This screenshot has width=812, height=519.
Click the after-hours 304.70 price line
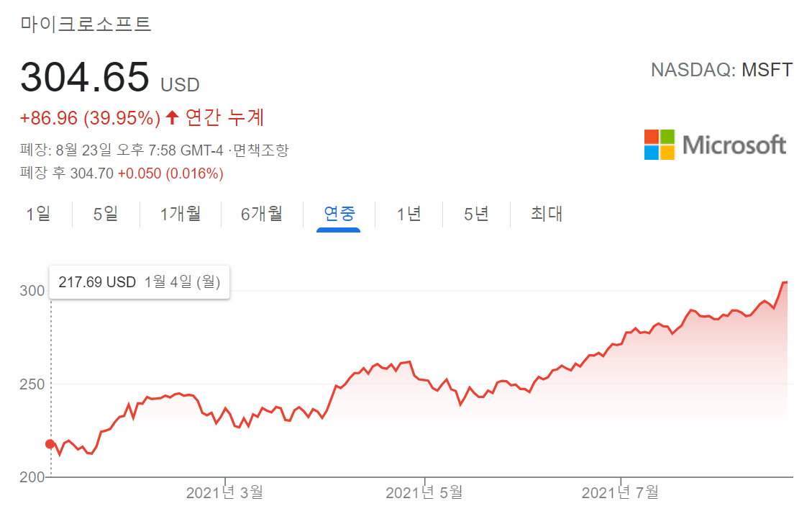(x=122, y=173)
